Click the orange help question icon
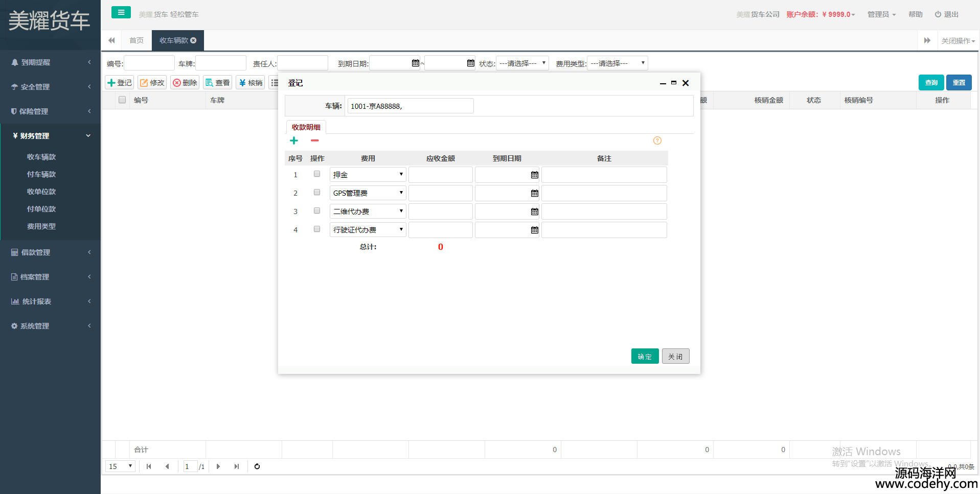 click(657, 140)
